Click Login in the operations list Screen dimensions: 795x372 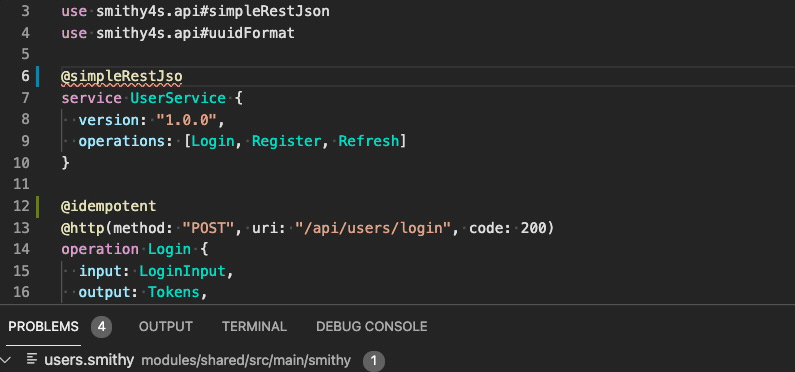click(x=213, y=141)
